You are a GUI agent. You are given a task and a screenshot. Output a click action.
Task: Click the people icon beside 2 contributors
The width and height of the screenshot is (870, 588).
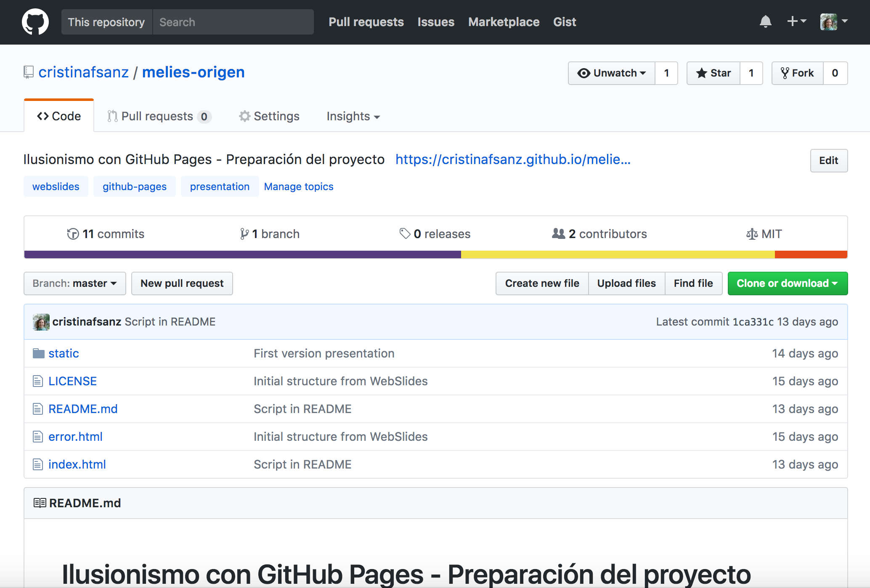pos(558,233)
